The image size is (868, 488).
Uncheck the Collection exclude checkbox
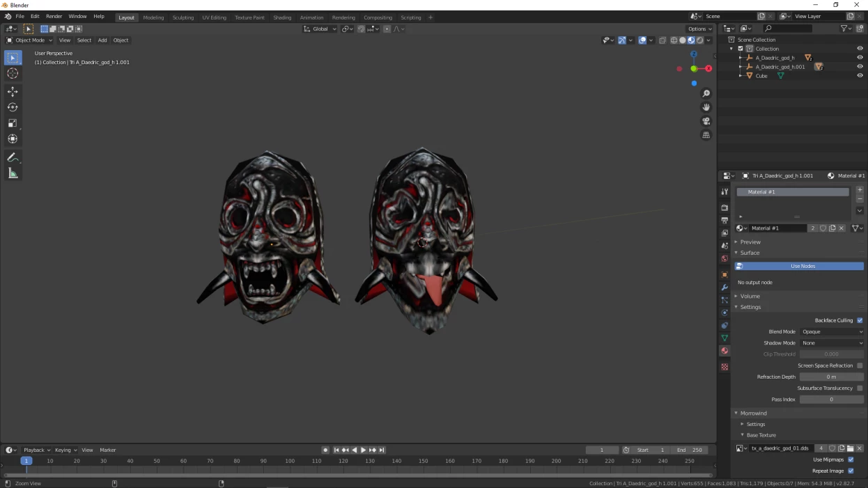(x=741, y=49)
